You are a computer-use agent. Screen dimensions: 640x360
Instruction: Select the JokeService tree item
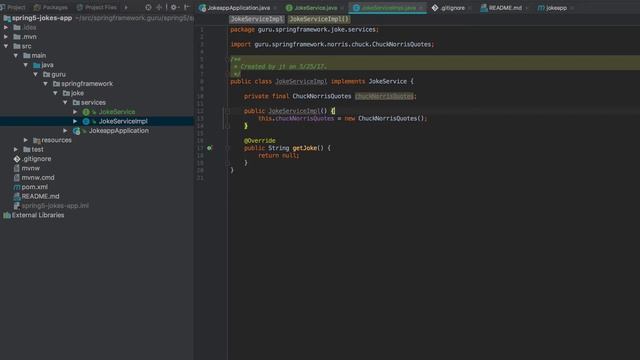click(117, 112)
